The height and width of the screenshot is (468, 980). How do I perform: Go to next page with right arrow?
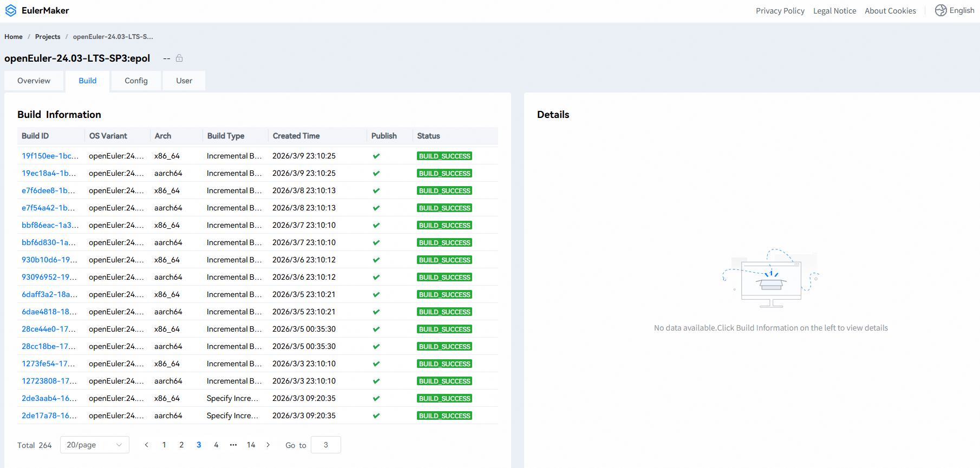coord(268,445)
